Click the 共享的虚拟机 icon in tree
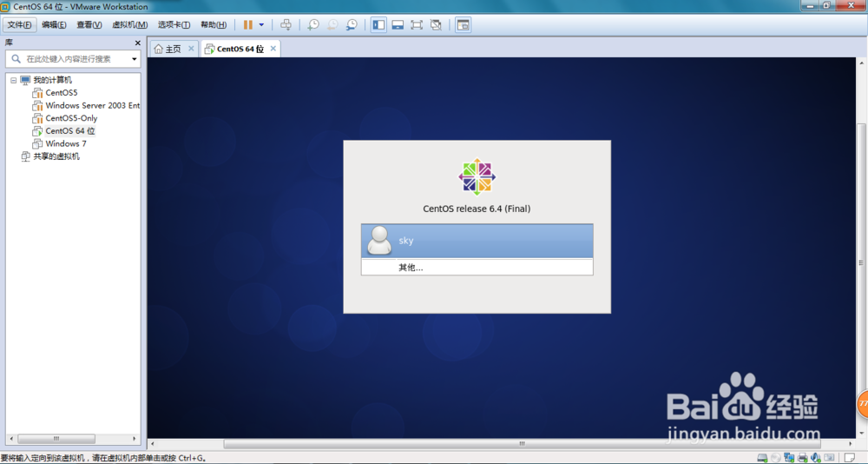The image size is (868, 464). 25,157
